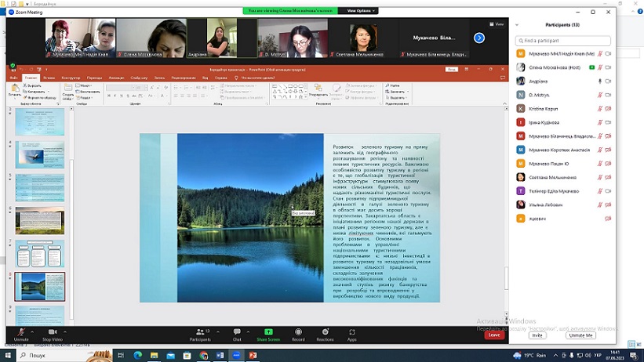
Task: Open the arrow menu next to Participants
Action: 218,331
